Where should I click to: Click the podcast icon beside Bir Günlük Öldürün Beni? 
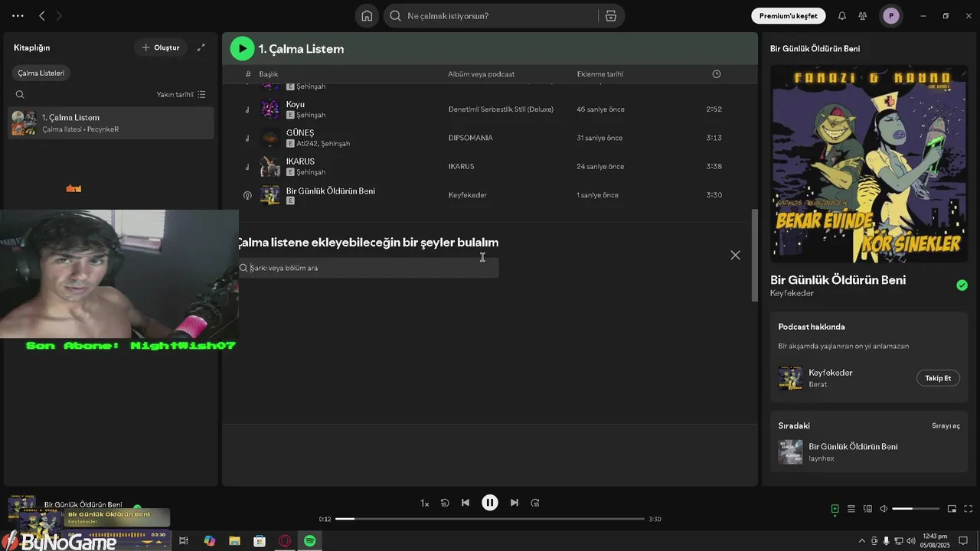(247, 195)
